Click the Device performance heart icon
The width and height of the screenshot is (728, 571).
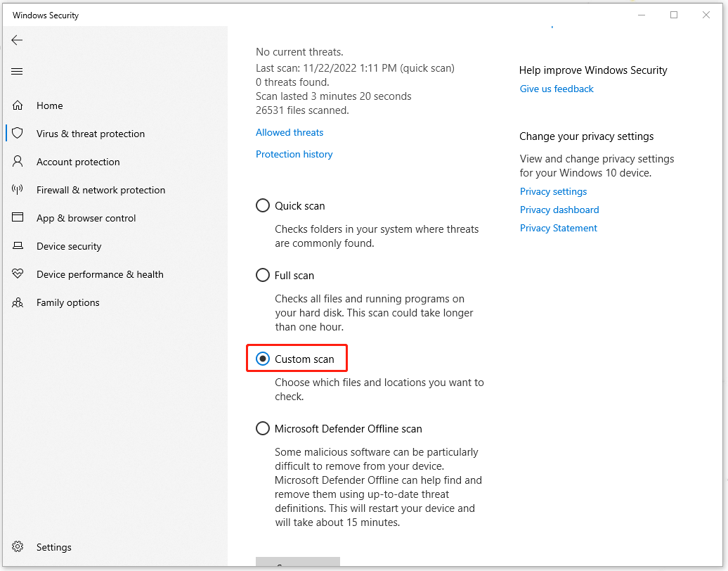click(x=18, y=274)
